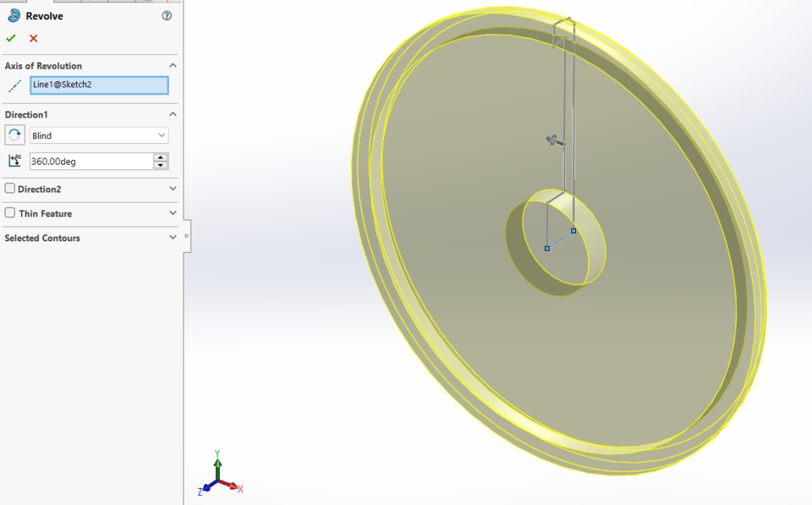Cancel the Revolve with the red X
This screenshot has height=505, width=812.
coord(34,38)
